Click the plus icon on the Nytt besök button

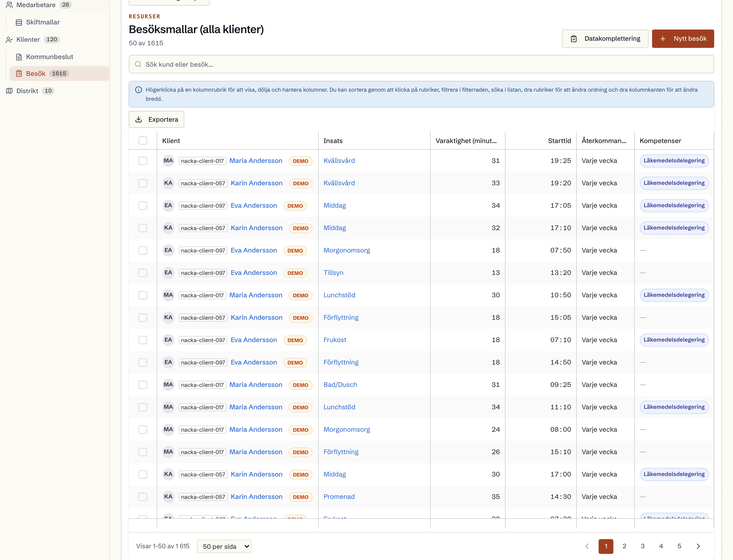[663, 39]
